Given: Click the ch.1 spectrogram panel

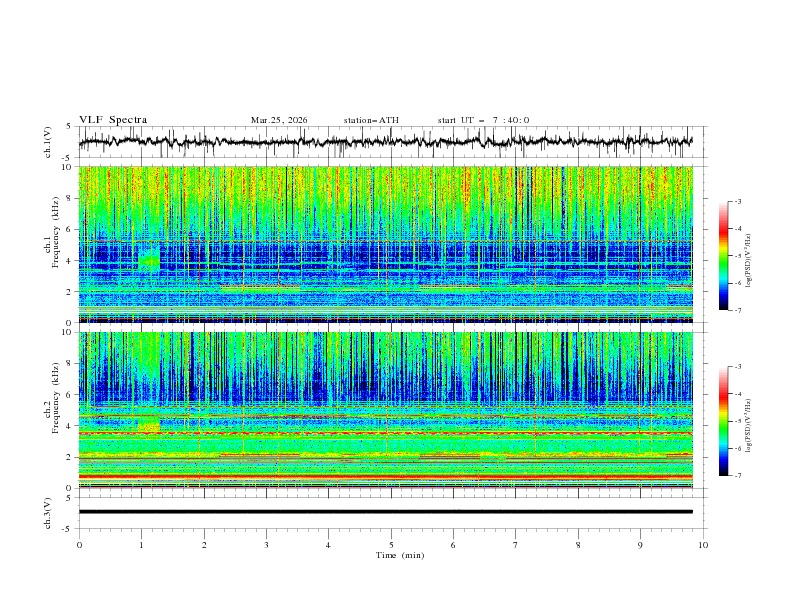Looking at the screenshot, I should point(385,244).
